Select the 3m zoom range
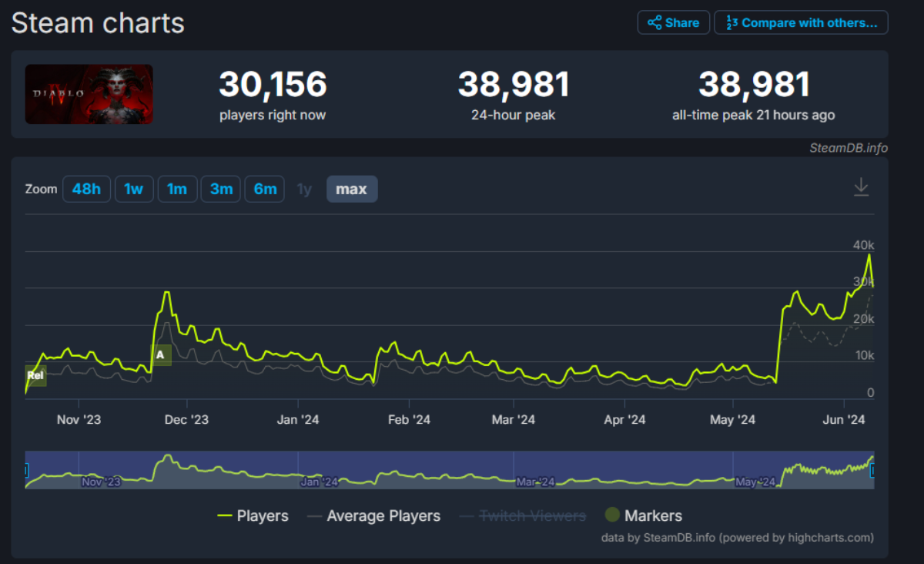 (x=221, y=189)
